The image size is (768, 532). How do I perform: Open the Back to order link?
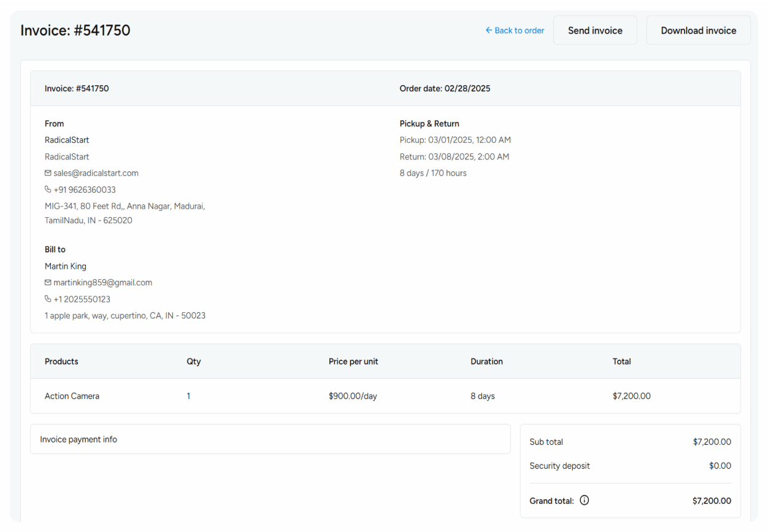coord(518,30)
